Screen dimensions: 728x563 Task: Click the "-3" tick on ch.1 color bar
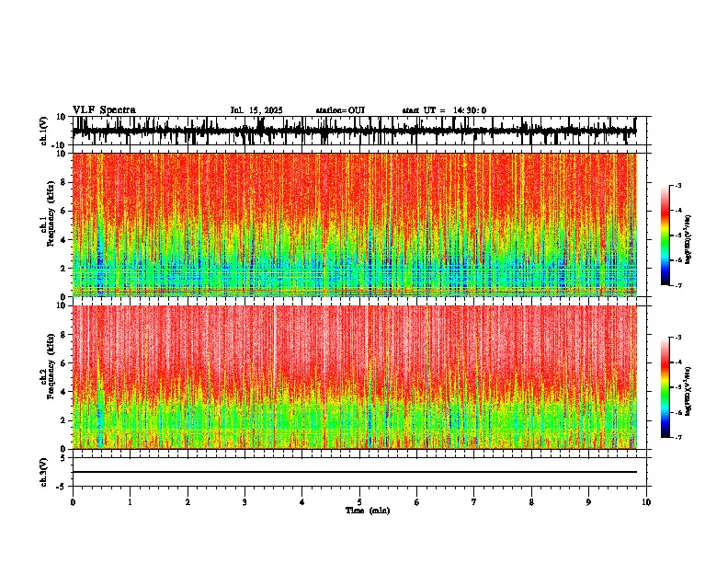(x=678, y=186)
